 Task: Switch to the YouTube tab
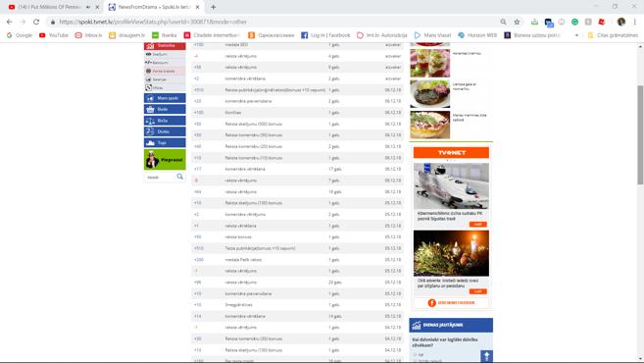49,7
